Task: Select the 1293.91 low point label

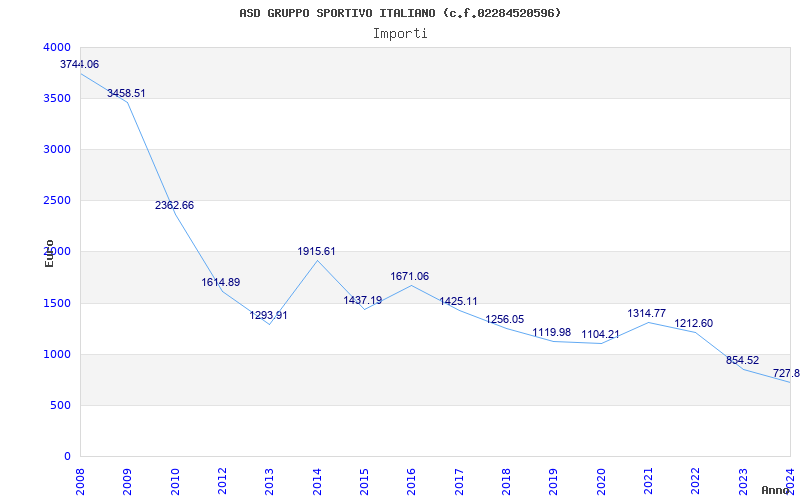Action: point(269,315)
